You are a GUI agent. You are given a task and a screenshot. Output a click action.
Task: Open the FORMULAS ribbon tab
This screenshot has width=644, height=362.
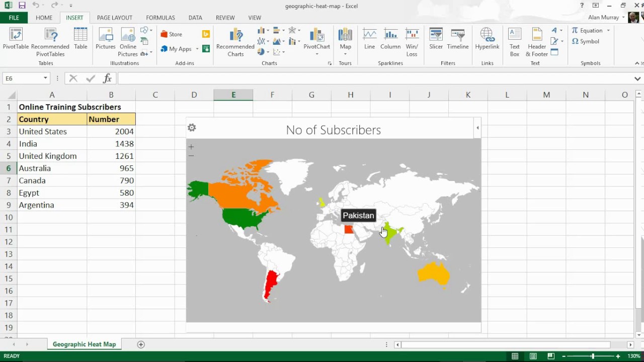(160, 18)
